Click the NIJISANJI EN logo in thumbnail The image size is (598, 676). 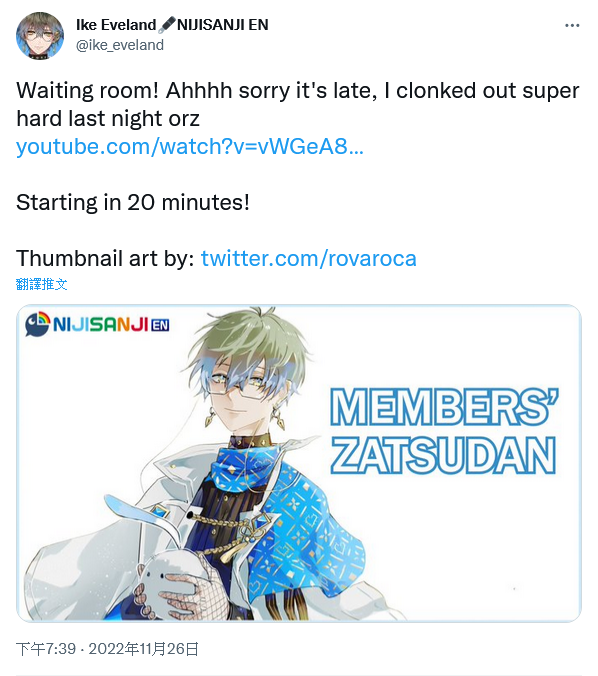pos(97,324)
